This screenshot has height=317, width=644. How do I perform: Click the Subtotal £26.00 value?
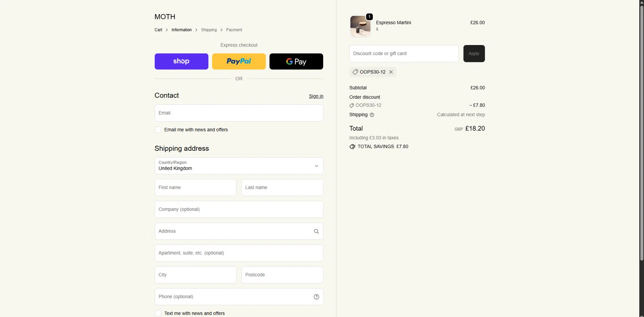pyautogui.click(x=477, y=88)
